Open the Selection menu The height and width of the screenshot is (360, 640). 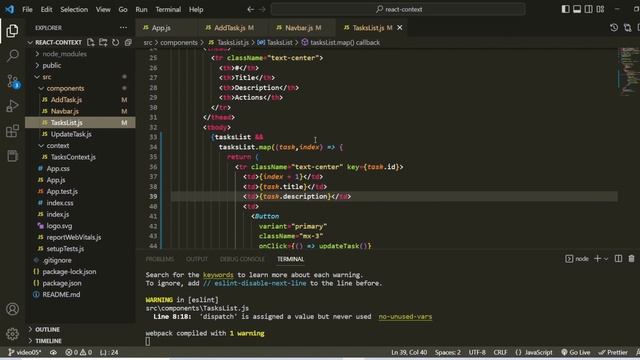coord(74,9)
